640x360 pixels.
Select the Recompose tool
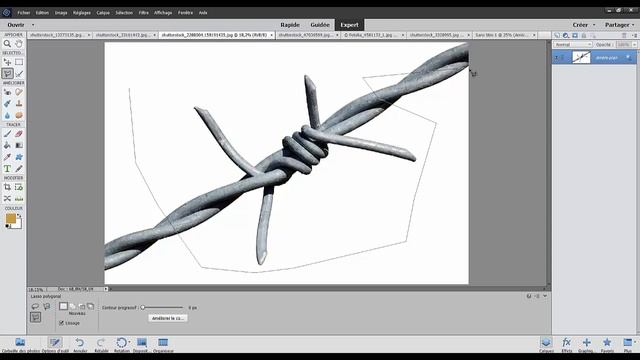(19, 187)
